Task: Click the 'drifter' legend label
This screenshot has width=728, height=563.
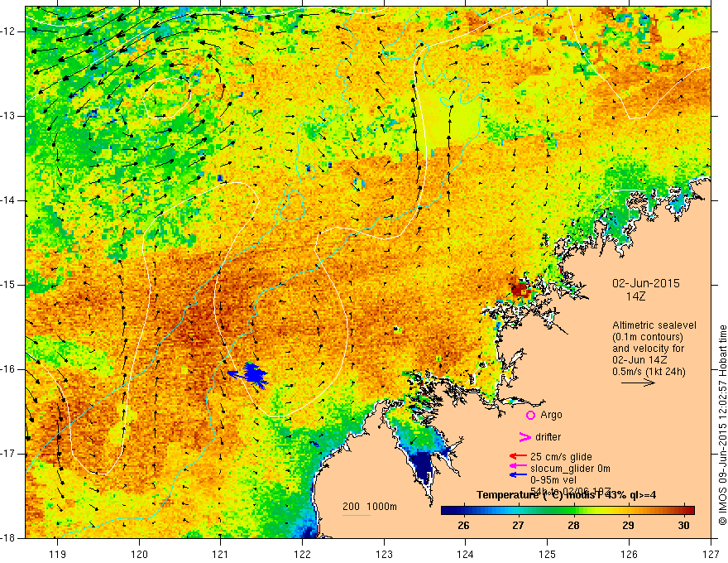Action: tap(548, 437)
